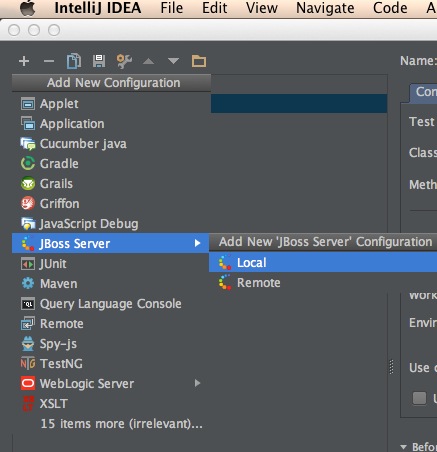Open the Code menu
Screen dimensions: 437x452
click(x=390, y=8)
